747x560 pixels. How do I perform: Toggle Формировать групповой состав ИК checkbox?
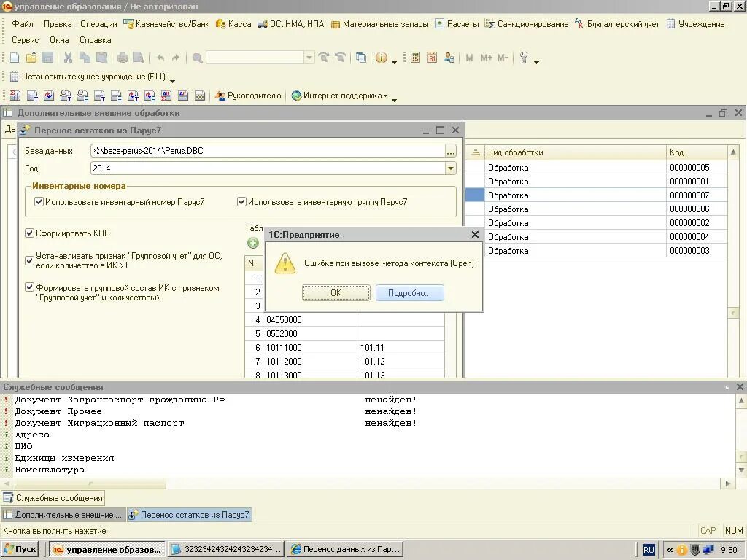[x=29, y=287]
